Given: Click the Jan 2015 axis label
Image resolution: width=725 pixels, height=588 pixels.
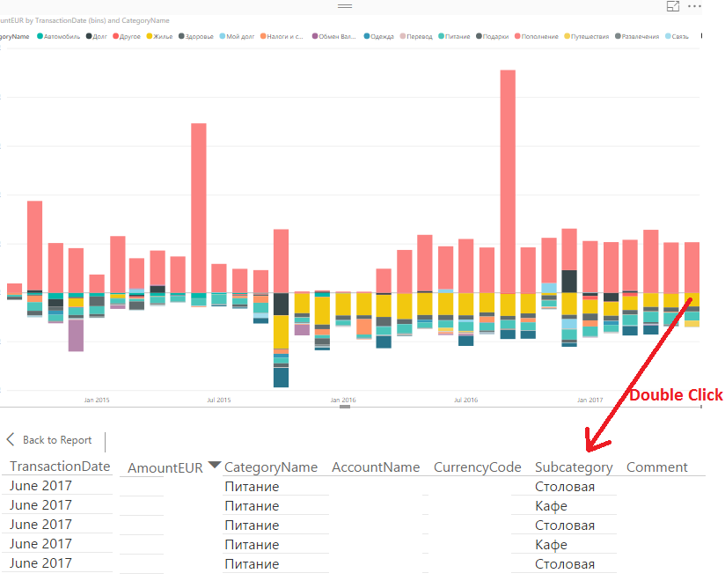Looking at the screenshot, I should point(97,400).
